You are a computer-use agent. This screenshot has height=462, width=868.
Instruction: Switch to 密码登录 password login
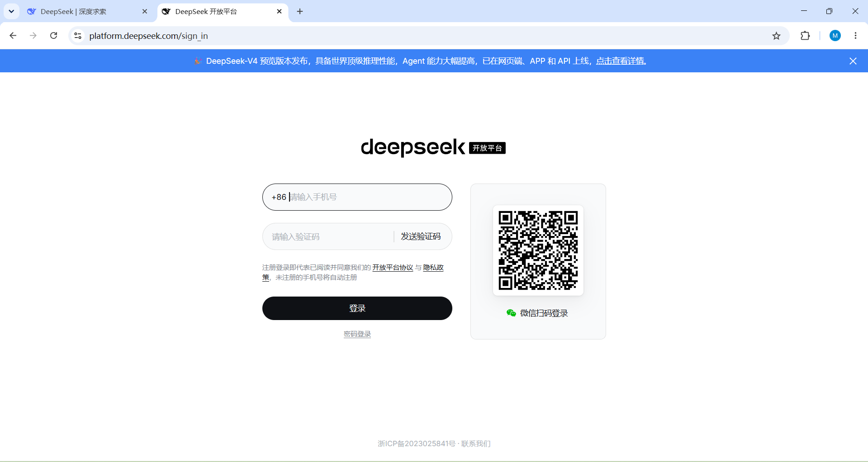pyautogui.click(x=357, y=334)
